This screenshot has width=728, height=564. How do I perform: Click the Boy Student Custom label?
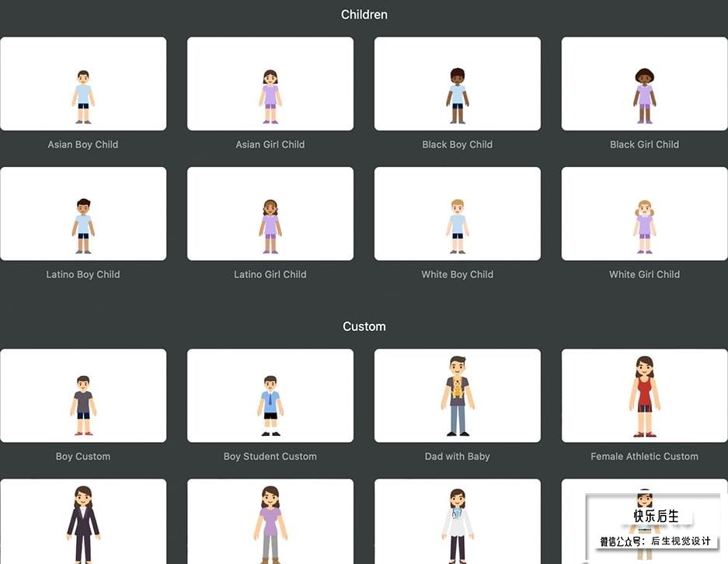[x=270, y=456]
